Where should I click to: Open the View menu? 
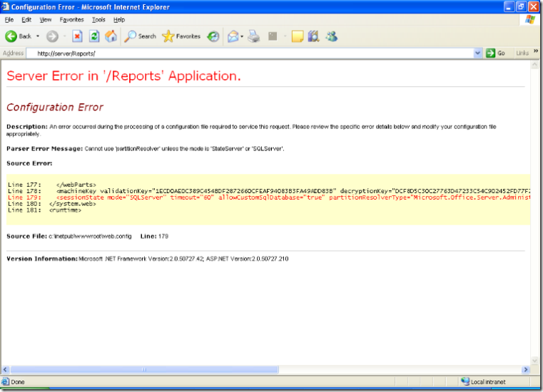pyautogui.click(x=46, y=20)
